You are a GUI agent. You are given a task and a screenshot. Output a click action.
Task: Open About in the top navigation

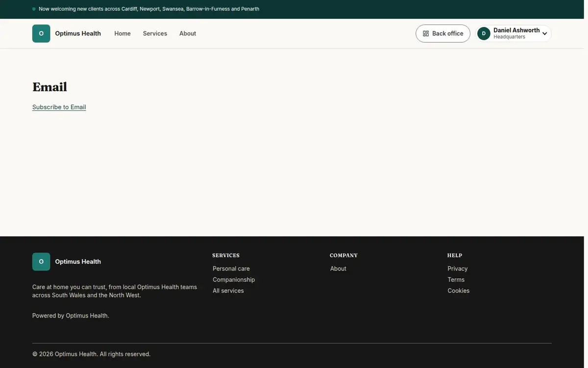pos(188,33)
